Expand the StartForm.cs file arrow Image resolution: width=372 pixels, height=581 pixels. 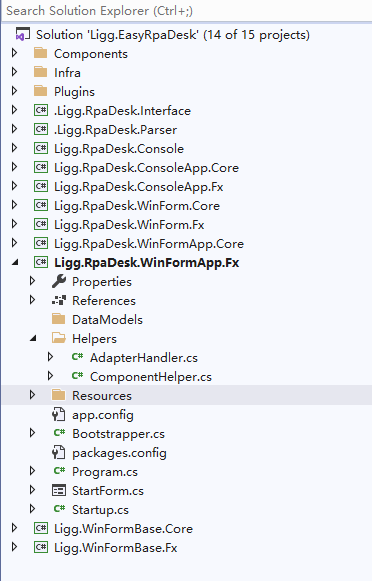33,490
